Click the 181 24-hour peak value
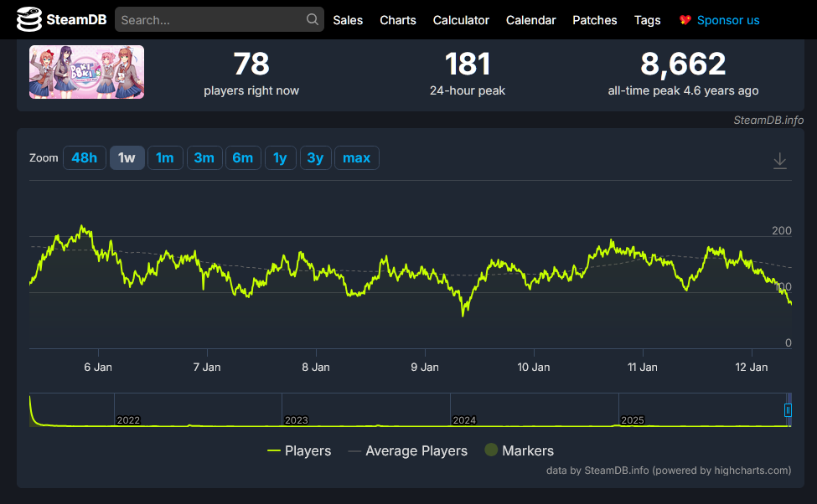The height and width of the screenshot is (504, 817). [x=468, y=64]
